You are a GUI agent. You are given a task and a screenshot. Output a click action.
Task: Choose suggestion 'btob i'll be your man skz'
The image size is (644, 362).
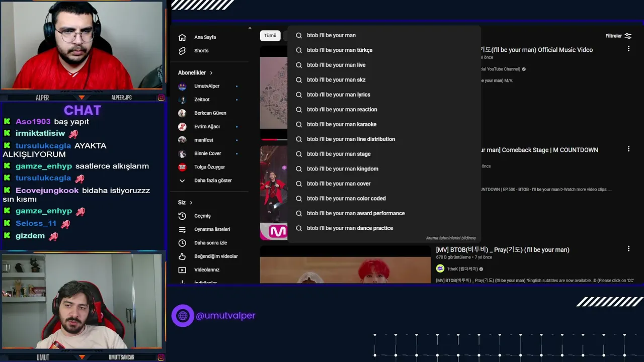pyautogui.click(x=384, y=80)
